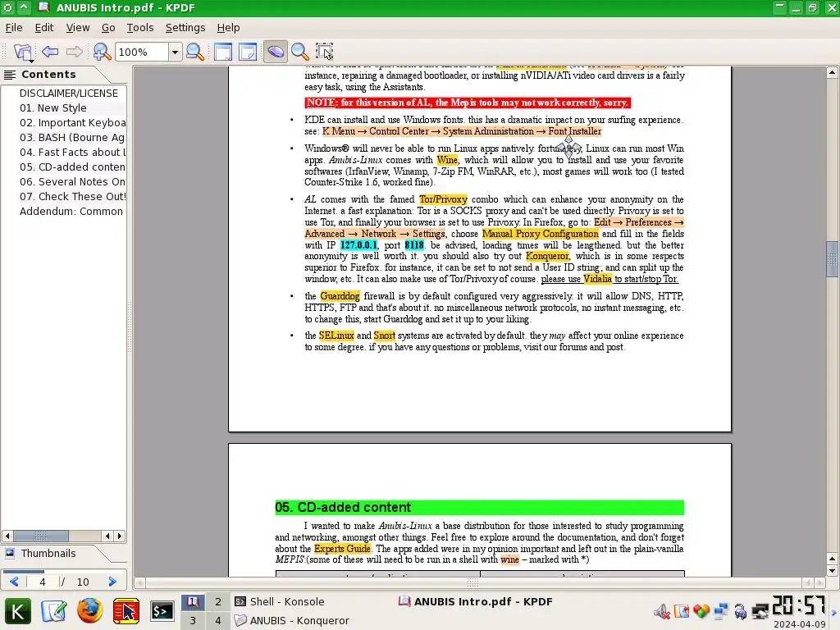Unmute via muted speaker tray icon
Screen dimensions: 840x630
(x=662, y=611)
